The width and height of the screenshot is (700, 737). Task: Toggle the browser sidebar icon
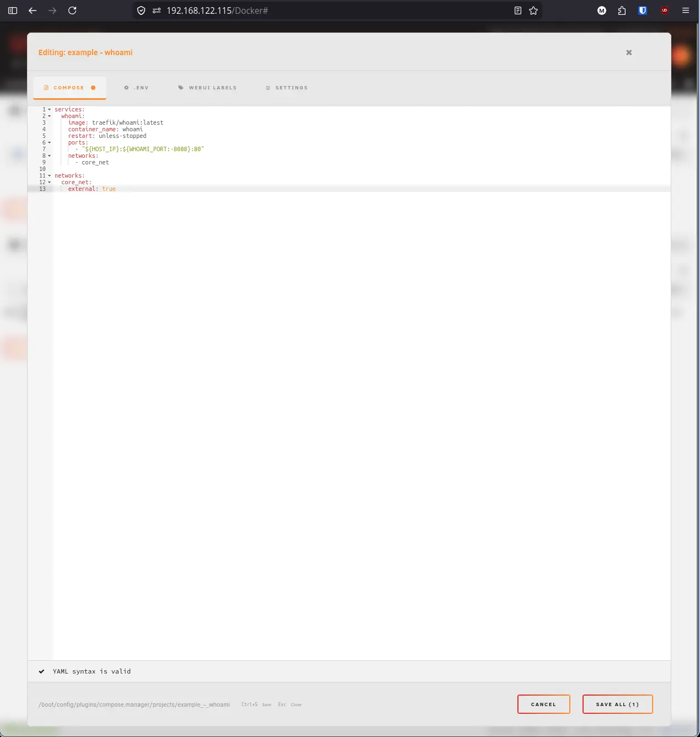click(x=13, y=10)
